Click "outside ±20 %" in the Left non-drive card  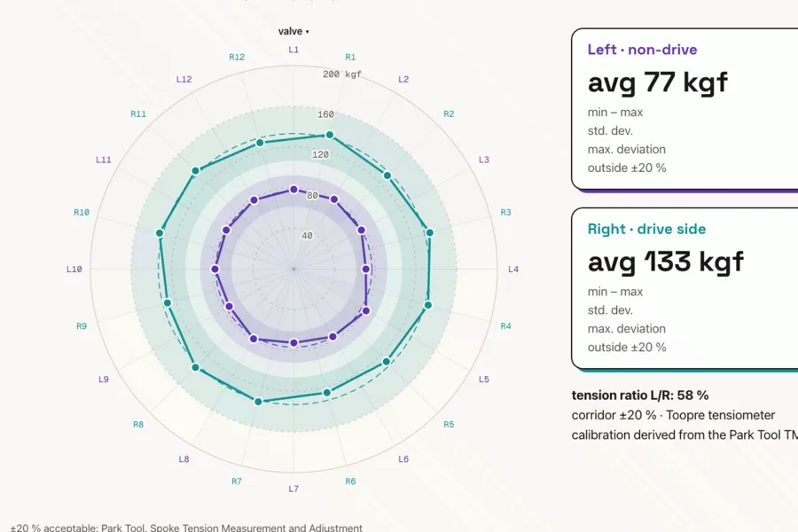point(627,168)
